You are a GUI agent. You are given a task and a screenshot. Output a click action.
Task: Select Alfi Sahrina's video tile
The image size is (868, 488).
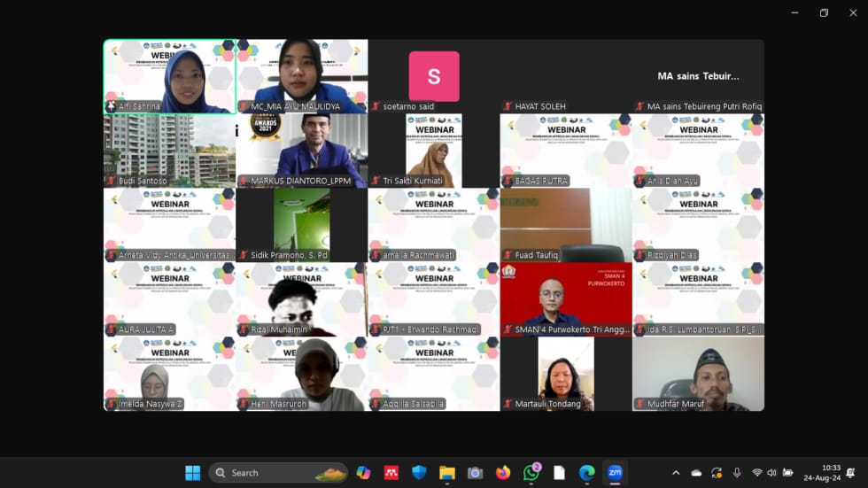tap(169, 76)
